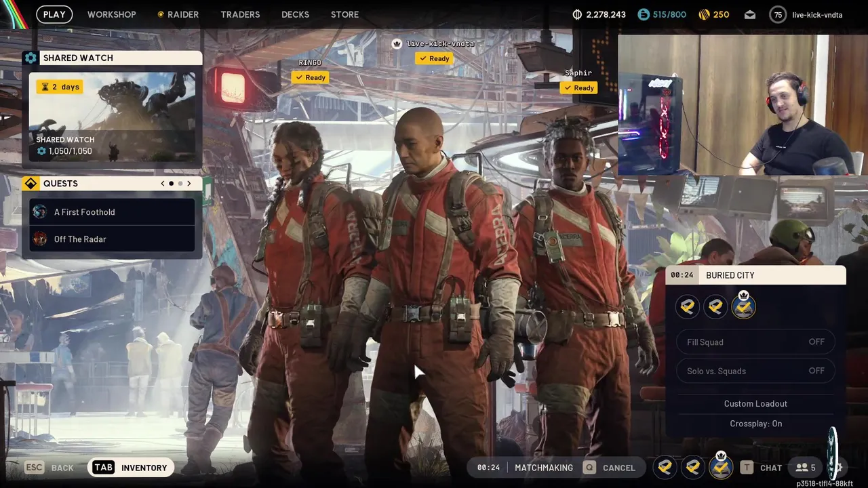868x488 pixels.
Task: Click Saphir's Ready status badge
Action: point(578,87)
